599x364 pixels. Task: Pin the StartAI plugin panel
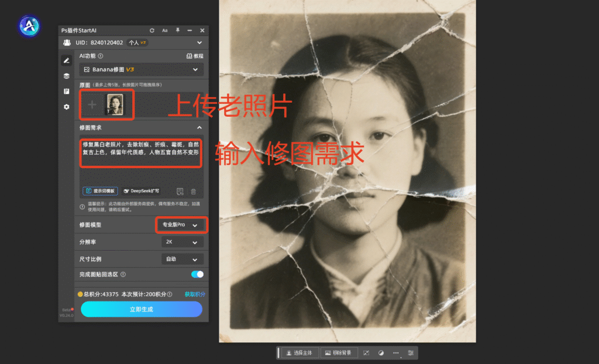177,30
